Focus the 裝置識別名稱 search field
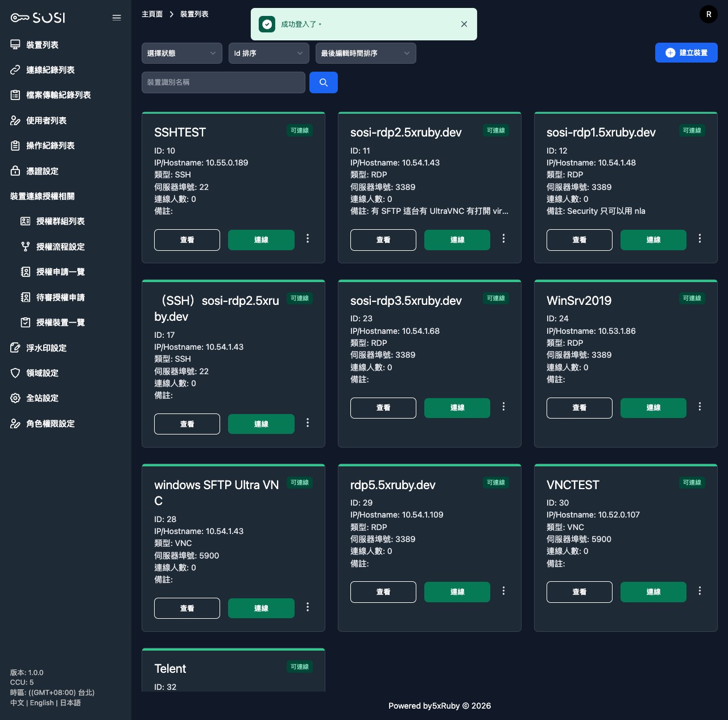The width and height of the screenshot is (728, 720). 224,82
